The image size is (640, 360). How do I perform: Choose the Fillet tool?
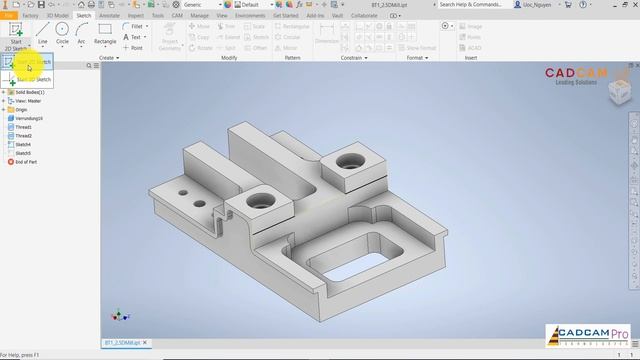133,26
